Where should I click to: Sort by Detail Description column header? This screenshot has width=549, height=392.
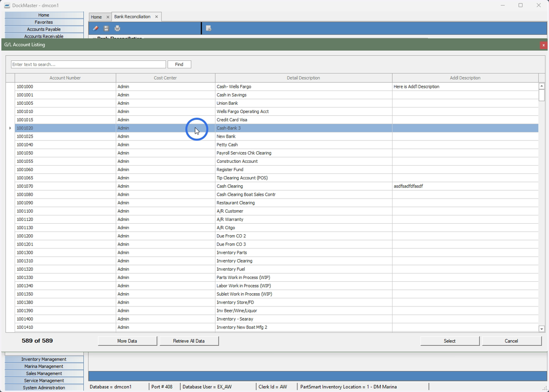click(303, 78)
